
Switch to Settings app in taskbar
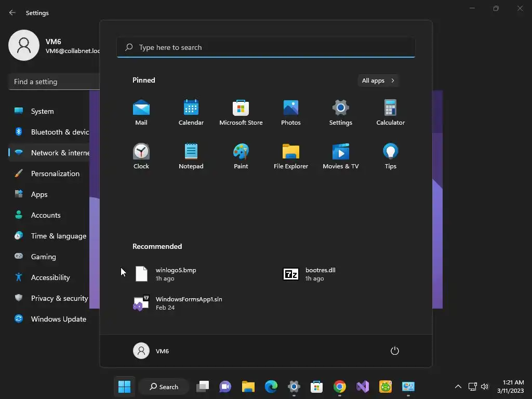tap(294, 387)
